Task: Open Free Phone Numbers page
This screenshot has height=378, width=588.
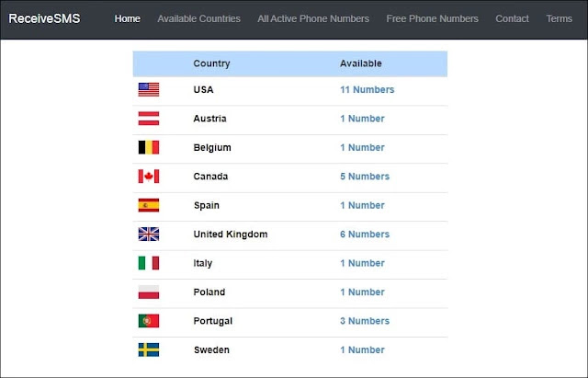Action: 432,18
